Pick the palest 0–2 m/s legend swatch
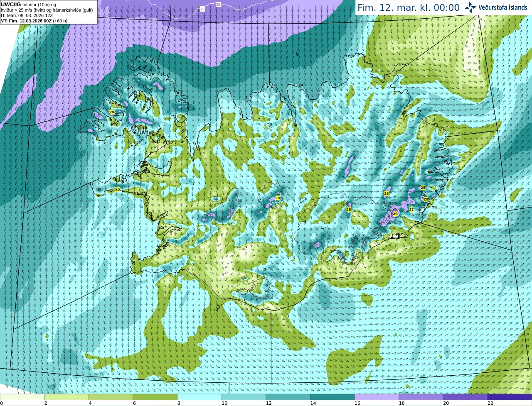Screen dimensions: 532x406 coord(22,397)
